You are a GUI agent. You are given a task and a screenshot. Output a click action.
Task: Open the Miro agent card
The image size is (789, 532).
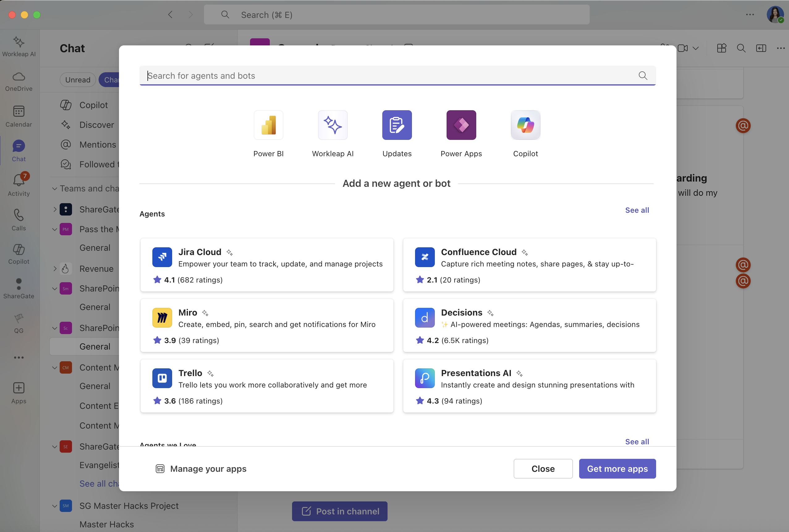click(266, 325)
